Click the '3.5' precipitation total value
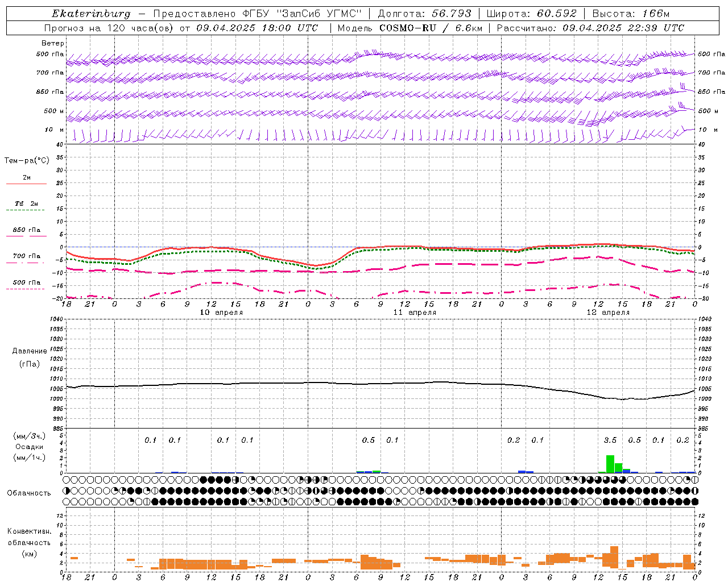This screenshot has height=582, width=728. click(610, 440)
